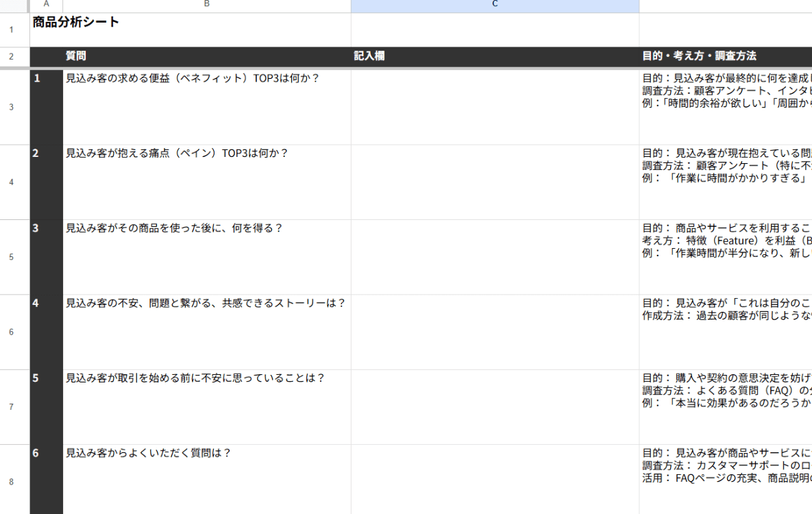Select the ペイン TOP3 question cell
Screen dimensions: 812x514
pos(206,182)
